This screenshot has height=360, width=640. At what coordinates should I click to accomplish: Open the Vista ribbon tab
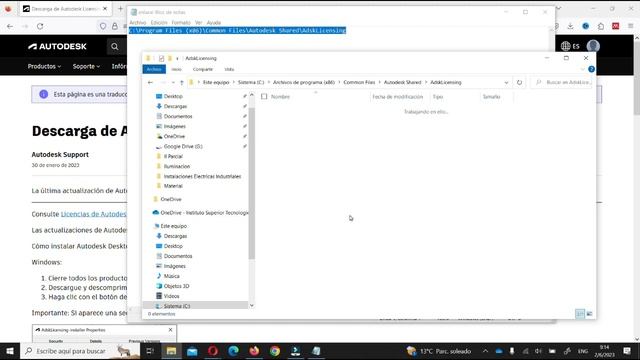pyautogui.click(x=229, y=69)
